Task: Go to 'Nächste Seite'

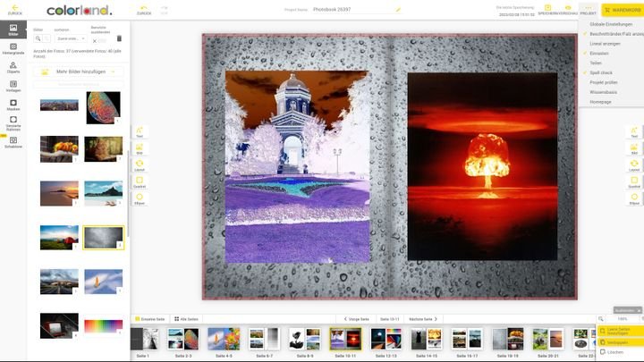Action: 423,318
